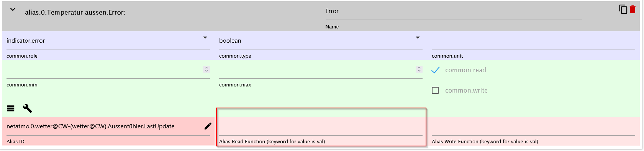Select the indicator.error role value
The height and width of the screenshot is (151, 644).
[26, 41]
